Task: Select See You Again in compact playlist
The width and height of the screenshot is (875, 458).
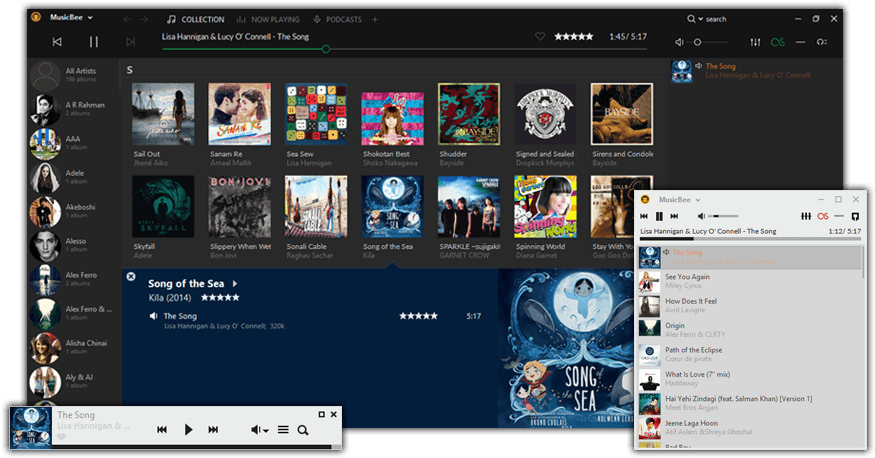Action: point(749,282)
